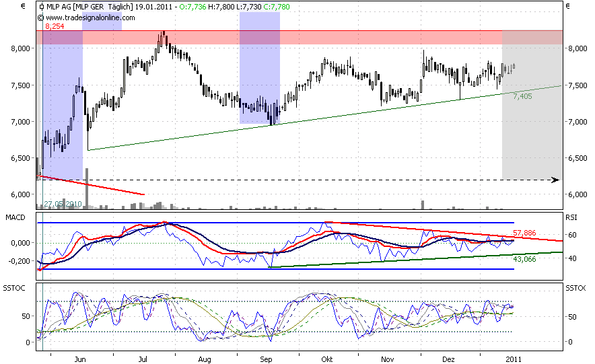Click the candlestick symbol before MLP AG title

(x=42, y=7)
